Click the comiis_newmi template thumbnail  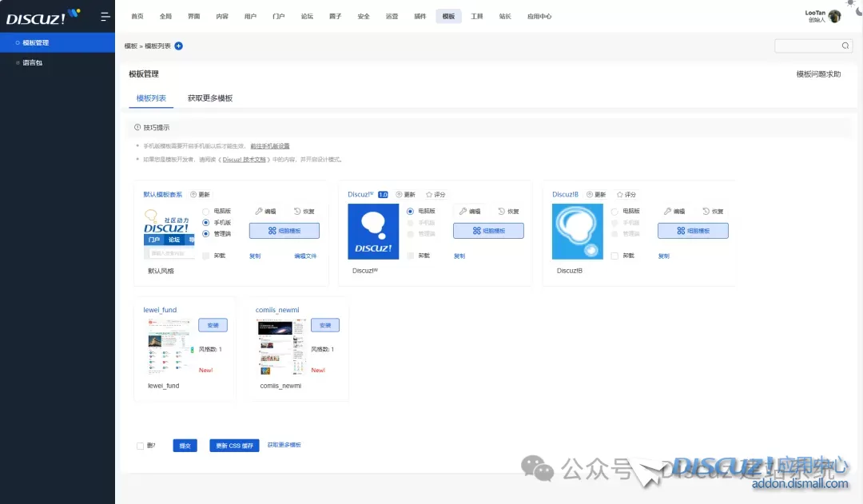click(x=280, y=347)
